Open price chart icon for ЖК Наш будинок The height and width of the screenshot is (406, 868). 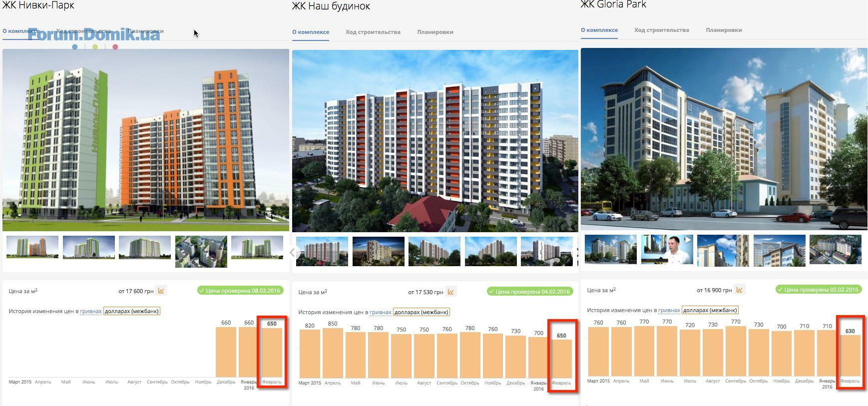[x=450, y=292]
